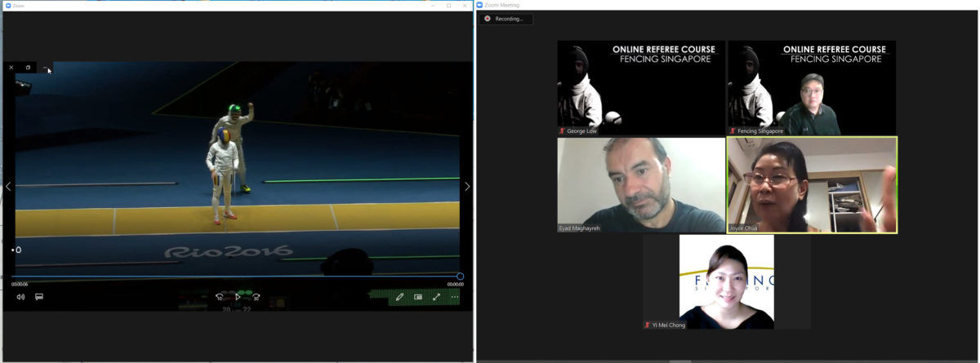Skip back 10 seconds in video
The width and height of the screenshot is (980, 363).
click(x=220, y=297)
